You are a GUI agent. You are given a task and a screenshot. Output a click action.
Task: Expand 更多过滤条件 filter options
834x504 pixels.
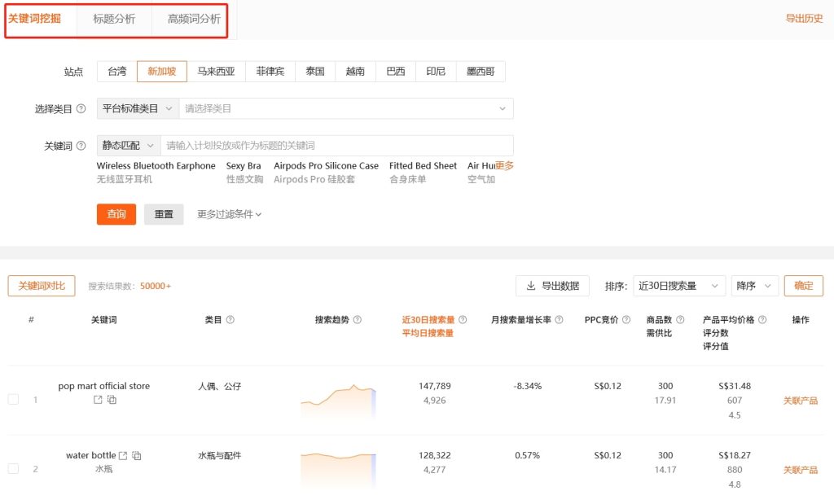click(229, 214)
